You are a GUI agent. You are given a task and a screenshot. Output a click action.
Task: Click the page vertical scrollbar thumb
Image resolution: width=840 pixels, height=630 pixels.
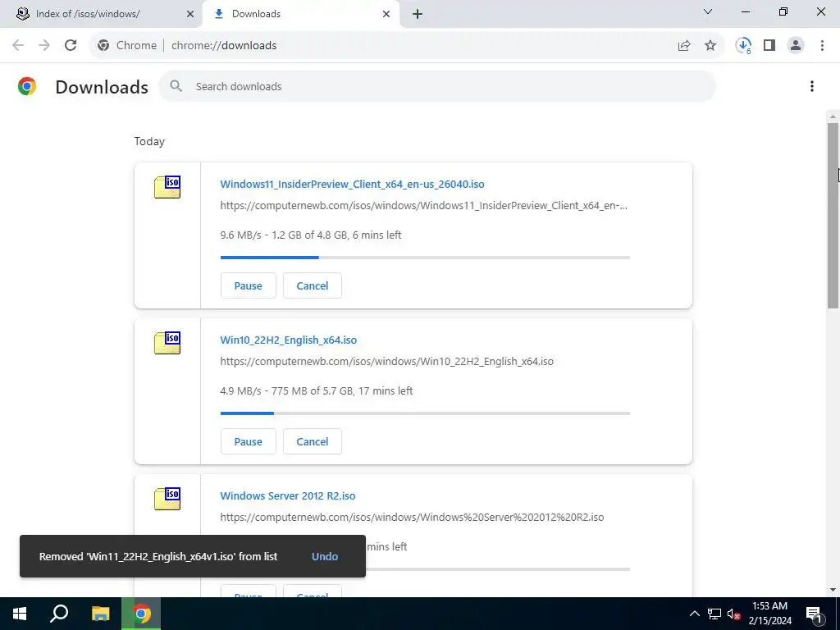833,216
